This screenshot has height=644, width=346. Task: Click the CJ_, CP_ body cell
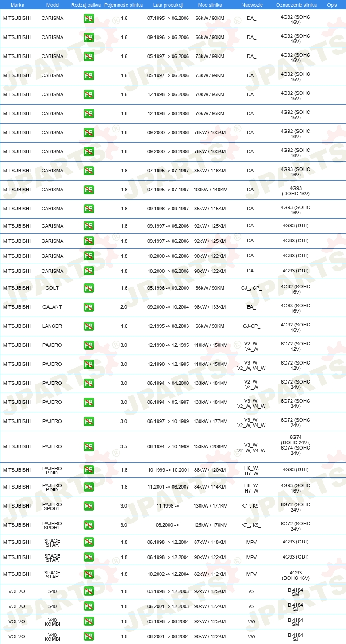click(252, 288)
